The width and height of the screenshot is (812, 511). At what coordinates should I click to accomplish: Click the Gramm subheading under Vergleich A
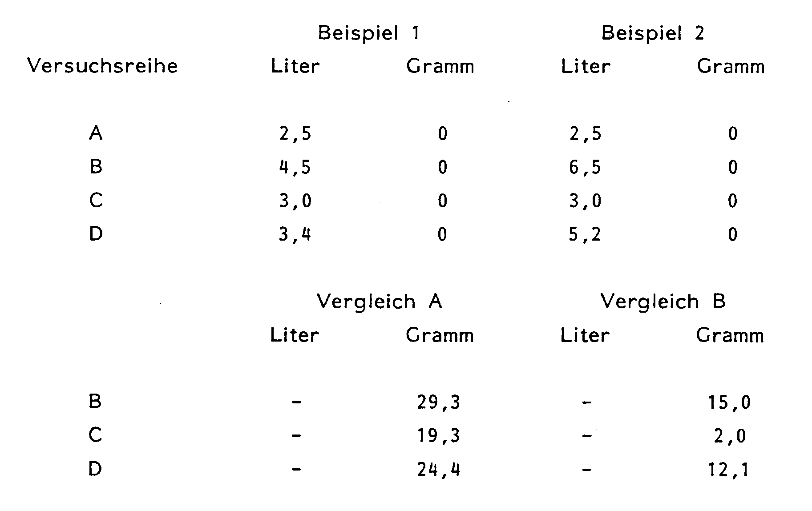(x=440, y=335)
